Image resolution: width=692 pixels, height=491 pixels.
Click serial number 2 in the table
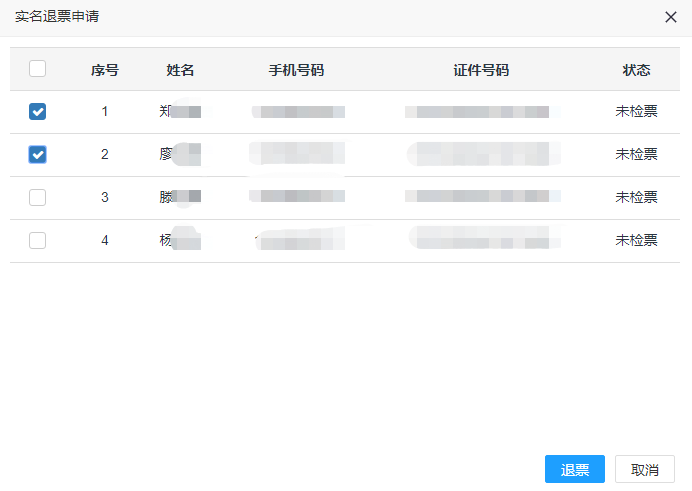[105, 154]
